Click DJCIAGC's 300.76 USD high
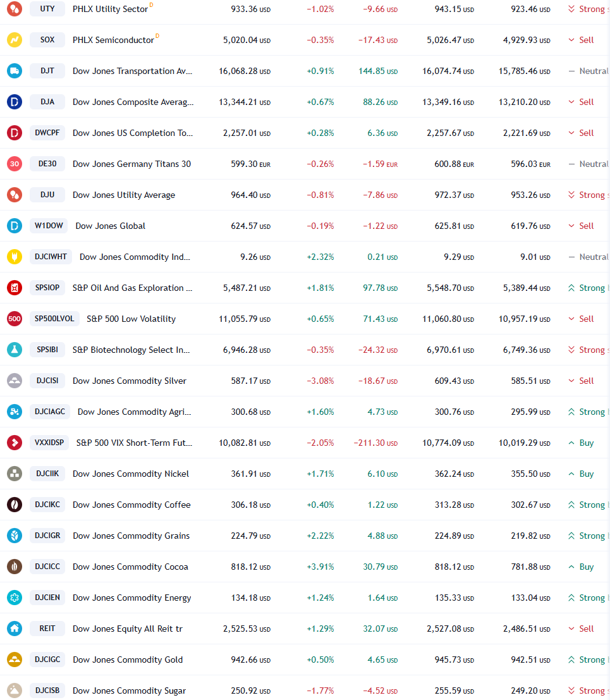610x700 pixels. click(x=454, y=412)
